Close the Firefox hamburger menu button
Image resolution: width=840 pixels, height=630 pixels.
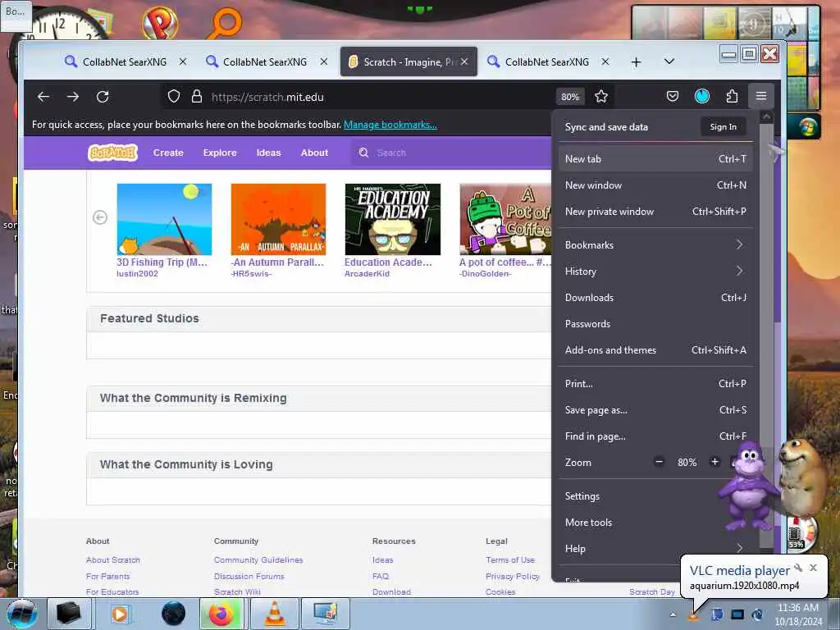click(761, 97)
